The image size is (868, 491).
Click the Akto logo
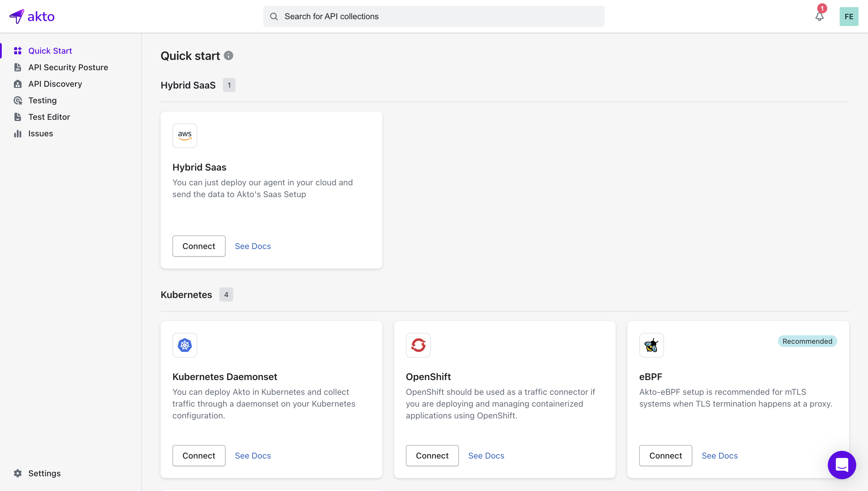pyautogui.click(x=32, y=16)
